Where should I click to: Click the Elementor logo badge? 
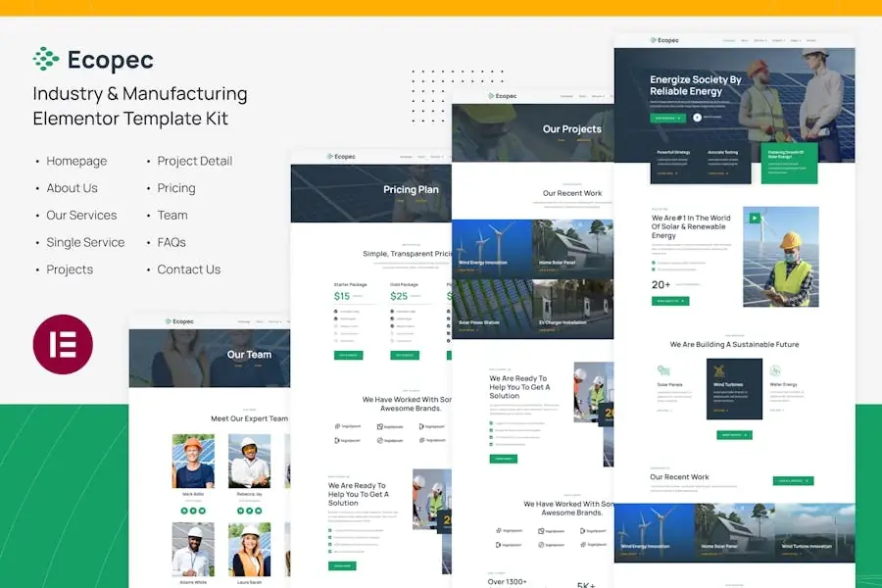tap(63, 344)
